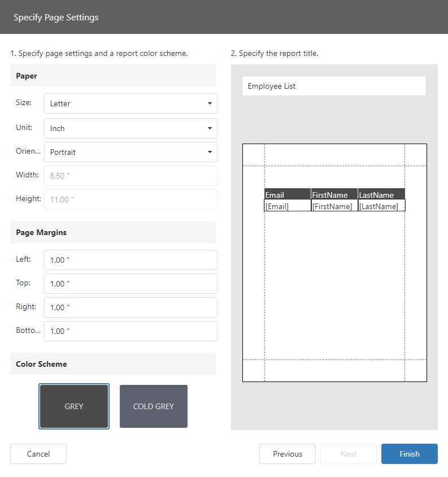Focus the Right margin input field
The image size is (448, 477).
tap(131, 307)
